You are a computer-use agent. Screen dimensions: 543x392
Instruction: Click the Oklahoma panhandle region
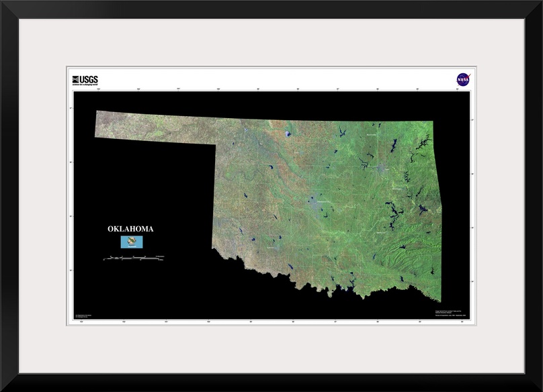[x=155, y=128]
